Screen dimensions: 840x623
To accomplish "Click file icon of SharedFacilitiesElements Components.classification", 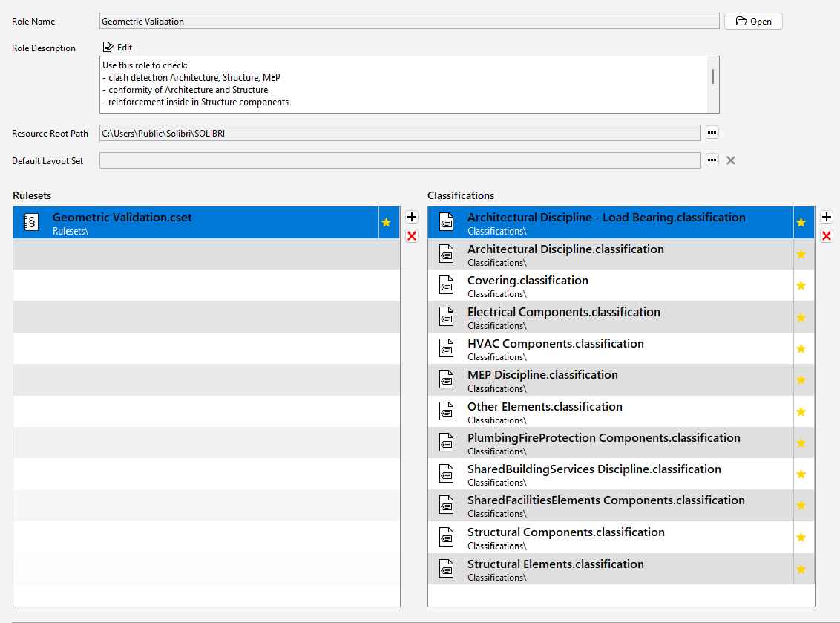I will pyautogui.click(x=446, y=505).
